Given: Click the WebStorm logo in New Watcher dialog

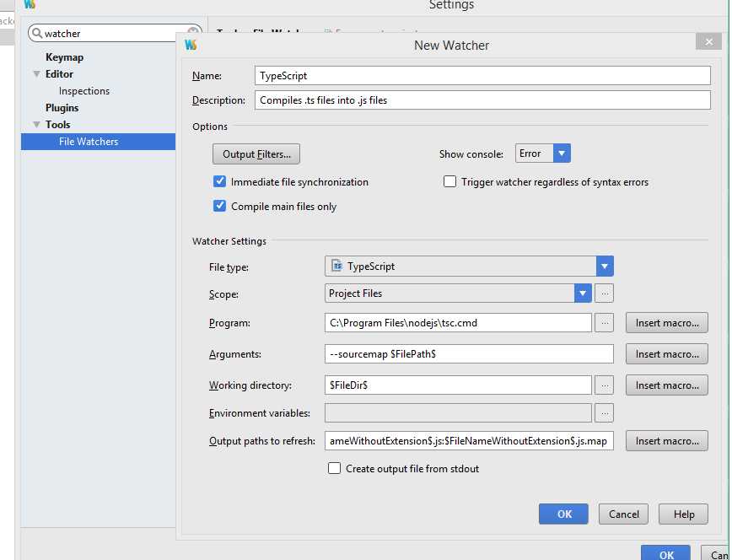Looking at the screenshot, I should pyautogui.click(x=191, y=45).
